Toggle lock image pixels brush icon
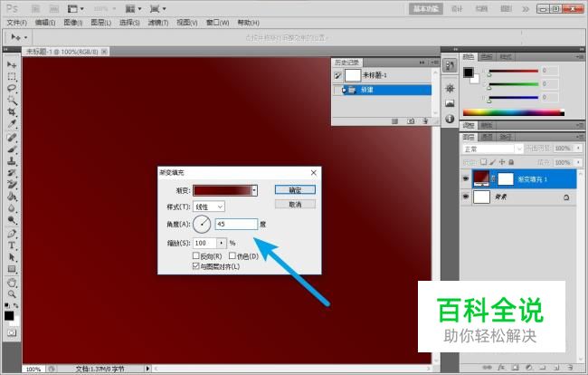This screenshot has height=375, width=588. (493, 162)
